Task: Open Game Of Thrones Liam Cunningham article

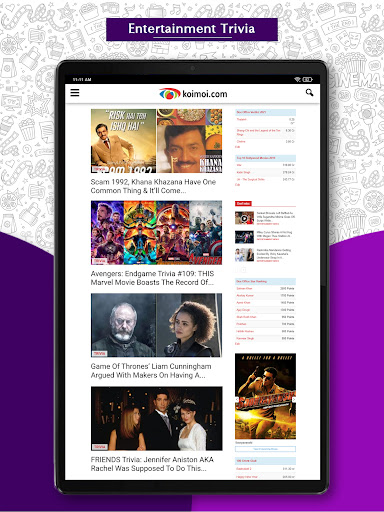Action: point(151,370)
